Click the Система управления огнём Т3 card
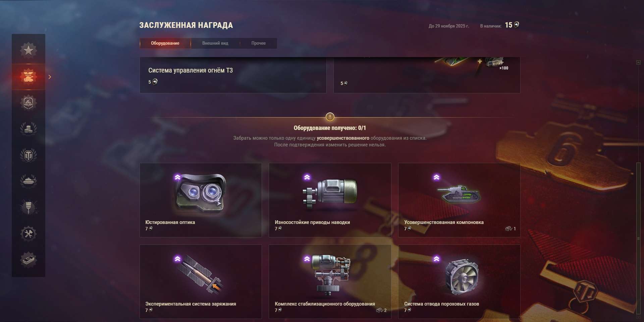Image resolution: width=644 pixels, height=322 pixels. pos(233,75)
